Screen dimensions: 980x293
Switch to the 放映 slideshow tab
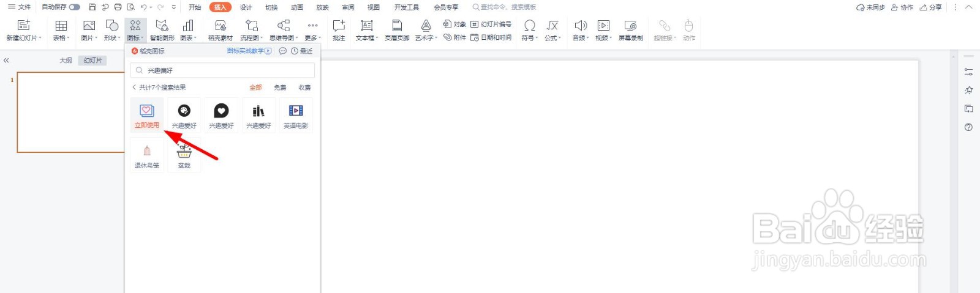(x=322, y=7)
